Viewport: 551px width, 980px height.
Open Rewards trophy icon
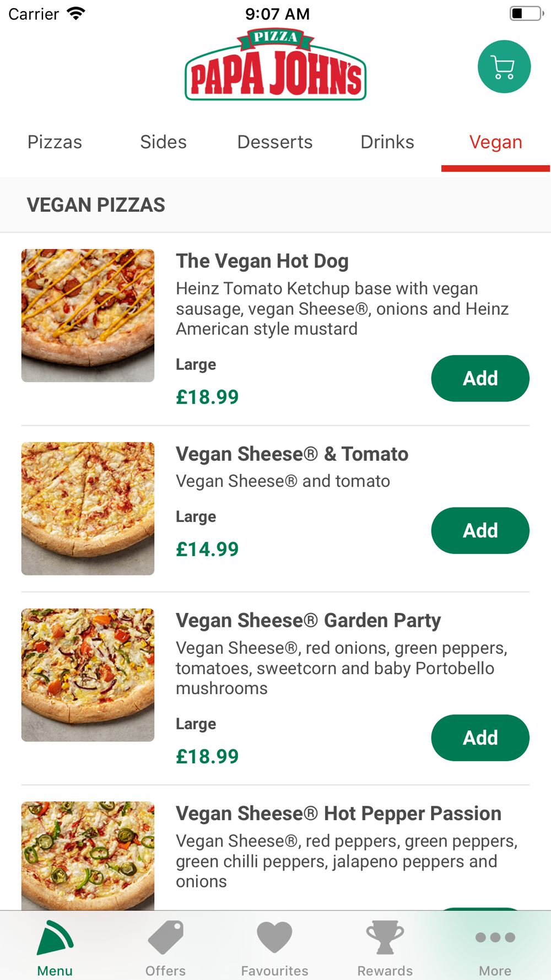pos(385,938)
